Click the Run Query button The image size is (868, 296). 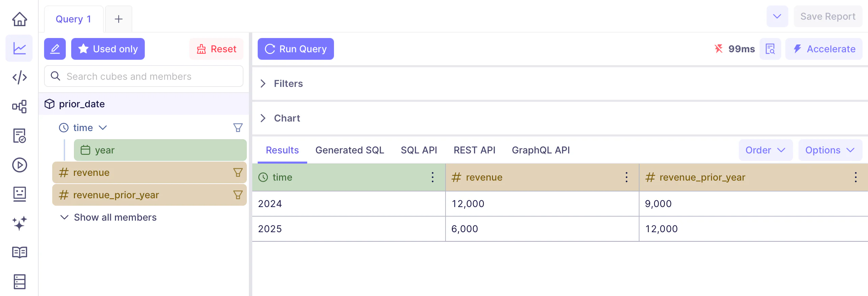point(296,49)
